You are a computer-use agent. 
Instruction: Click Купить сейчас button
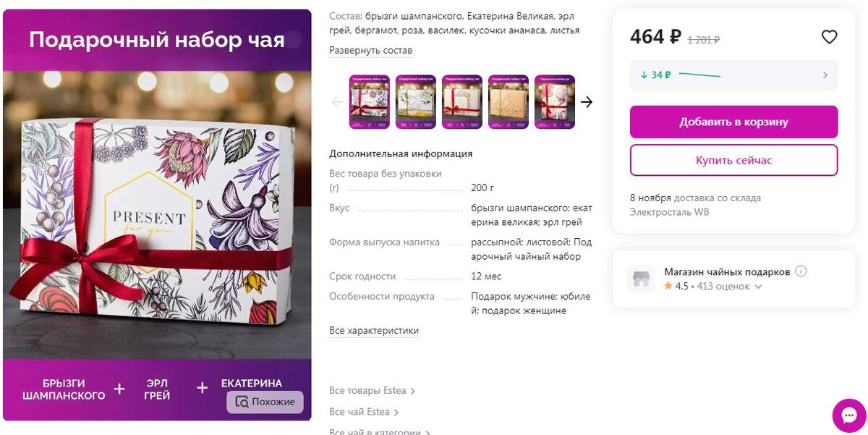click(x=733, y=160)
